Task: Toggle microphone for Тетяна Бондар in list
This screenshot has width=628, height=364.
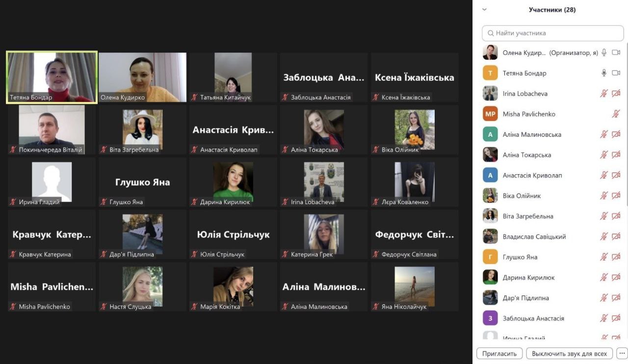Action: pyautogui.click(x=604, y=73)
